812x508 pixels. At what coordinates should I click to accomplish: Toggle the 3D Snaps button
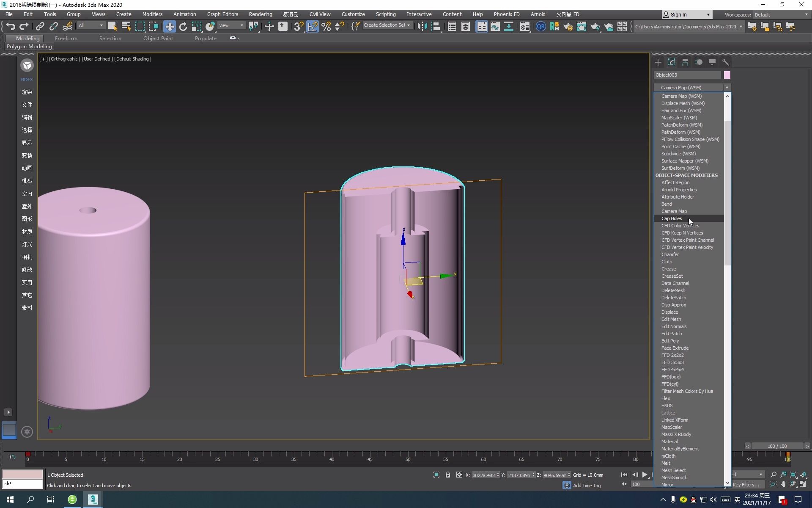click(299, 27)
